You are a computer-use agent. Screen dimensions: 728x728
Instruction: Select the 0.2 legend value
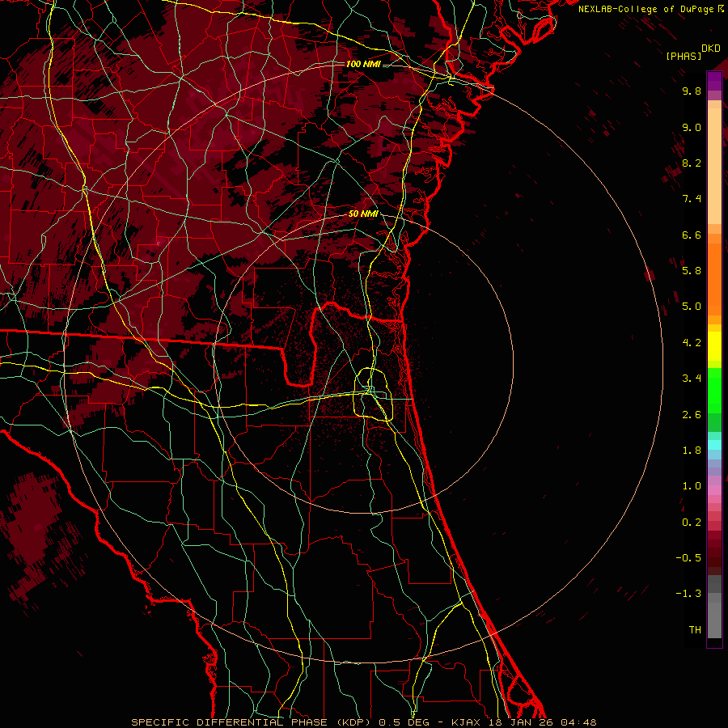click(x=692, y=523)
